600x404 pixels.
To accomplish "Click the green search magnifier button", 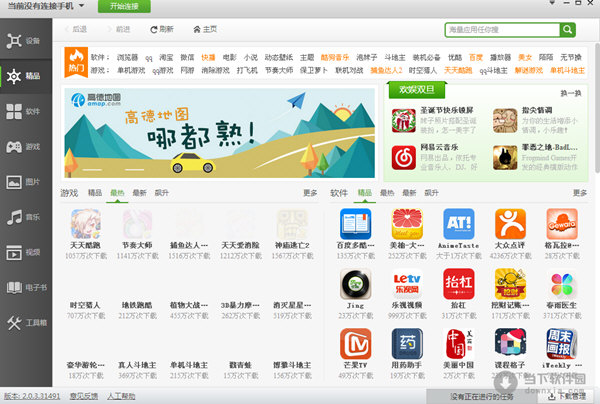I will coord(567,29).
